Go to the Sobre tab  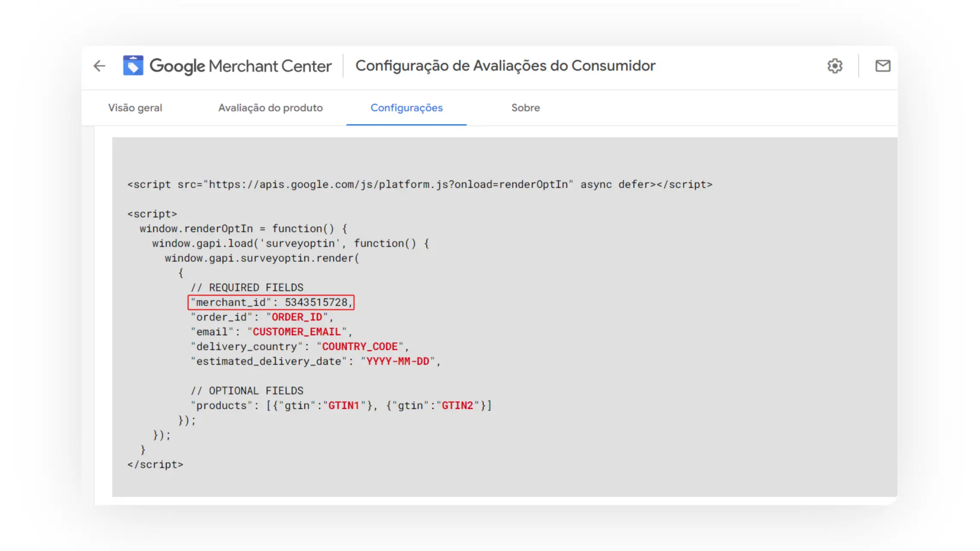click(x=525, y=108)
